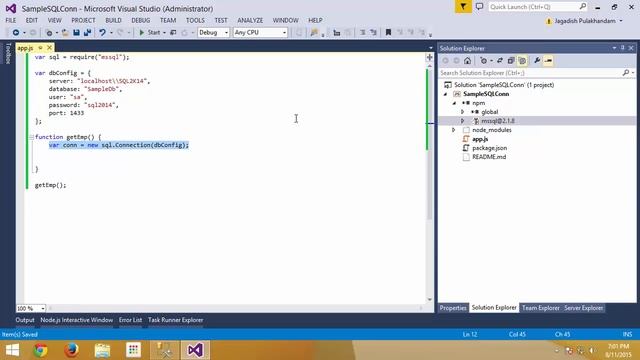Screen dimensions: 640x360
Task: Click the Undo arrow icon
Action: click(102, 32)
